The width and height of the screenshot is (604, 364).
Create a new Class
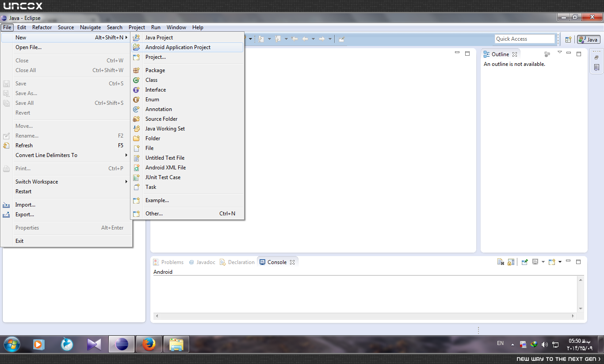click(187, 80)
